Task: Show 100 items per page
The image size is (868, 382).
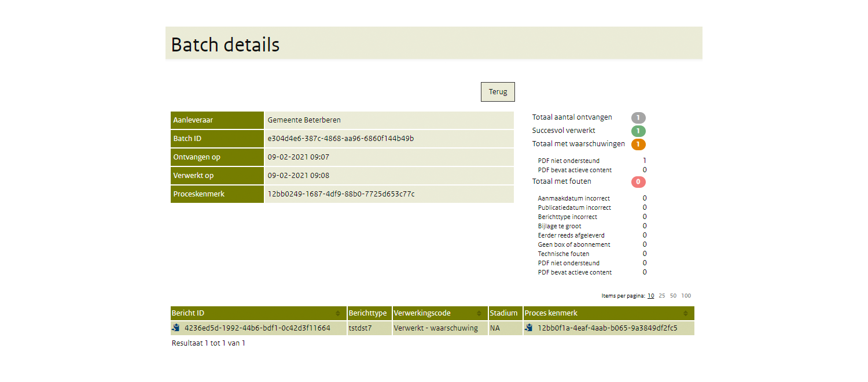Action: pyautogui.click(x=686, y=296)
